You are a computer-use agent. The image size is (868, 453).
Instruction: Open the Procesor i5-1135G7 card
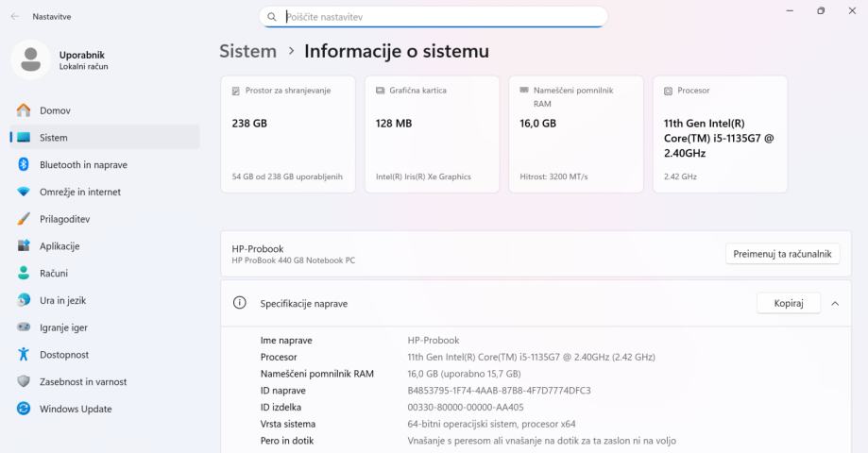point(720,134)
